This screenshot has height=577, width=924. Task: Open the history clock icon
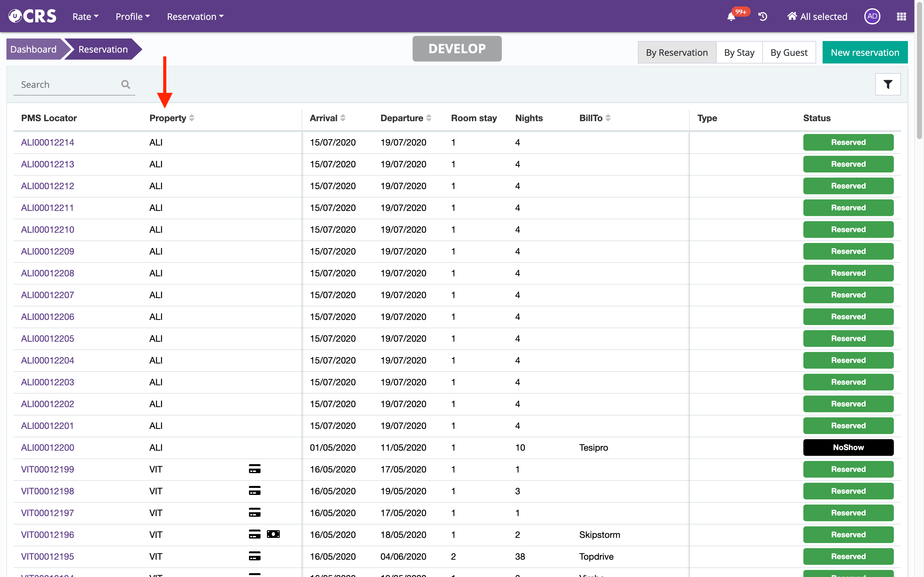pos(763,17)
